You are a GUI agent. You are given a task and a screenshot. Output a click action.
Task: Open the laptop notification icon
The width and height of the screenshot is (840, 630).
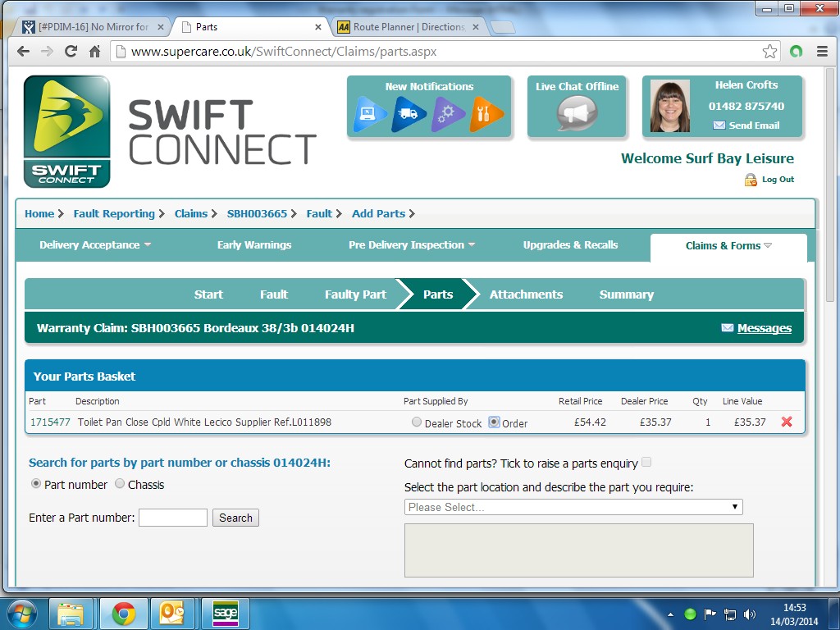pyautogui.click(x=370, y=113)
